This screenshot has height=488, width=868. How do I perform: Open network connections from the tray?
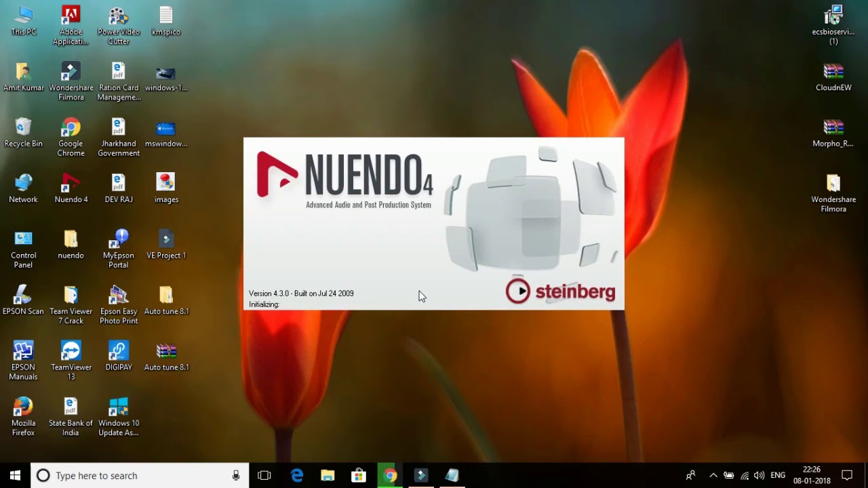tap(745, 476)
